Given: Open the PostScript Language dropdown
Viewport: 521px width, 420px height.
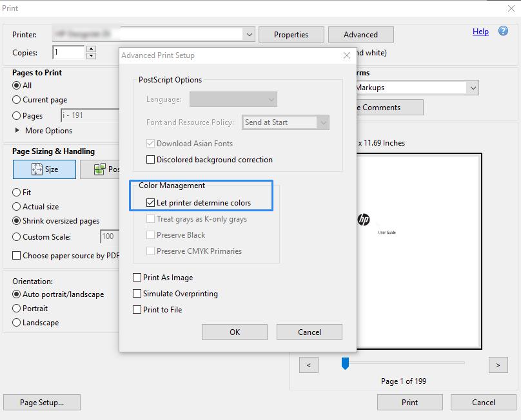Looking at the screenshot, I should (x=233, y=99).
